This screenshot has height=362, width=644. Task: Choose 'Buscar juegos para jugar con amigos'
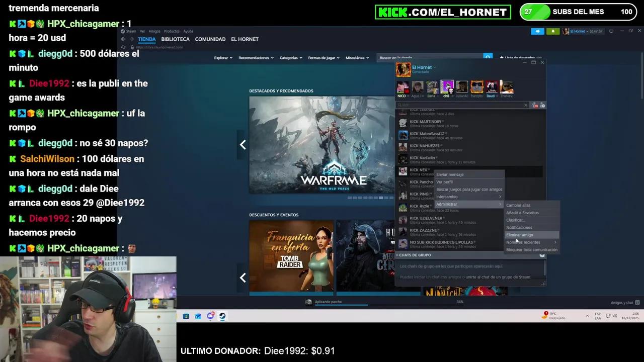pyautogui.click(x=469, y=190)
